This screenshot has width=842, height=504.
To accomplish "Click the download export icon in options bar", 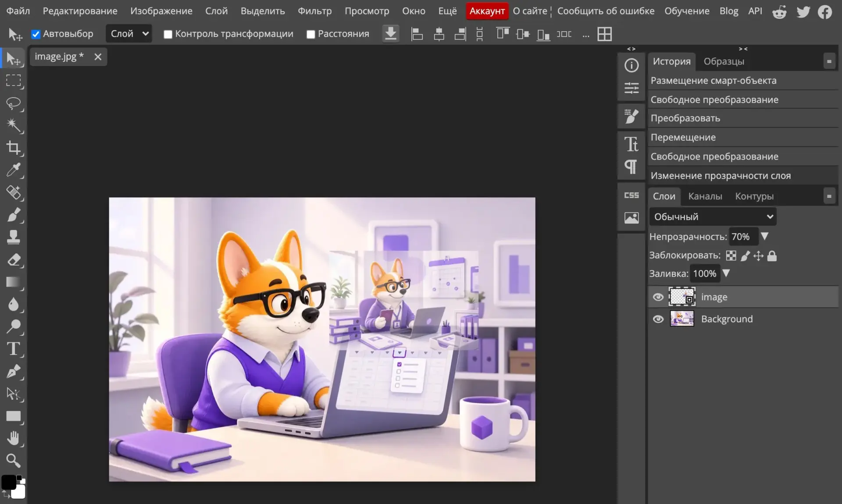I will tap(390, 34).
